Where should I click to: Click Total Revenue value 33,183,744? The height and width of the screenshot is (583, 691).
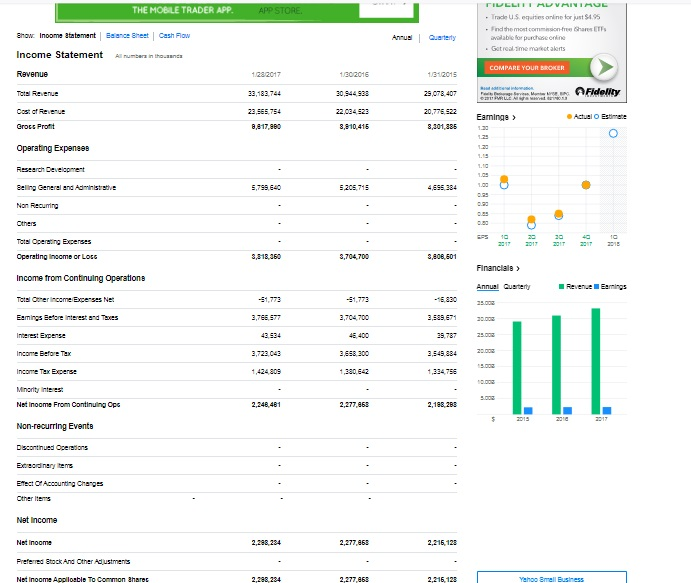pos(264,93)
